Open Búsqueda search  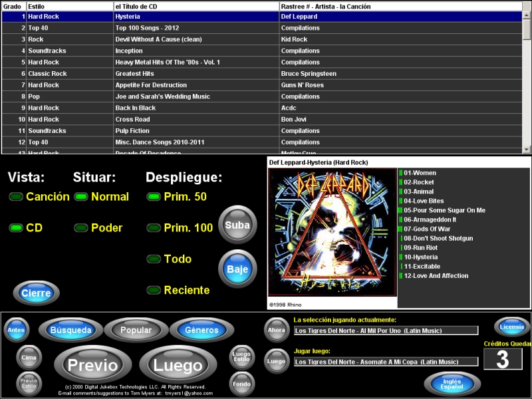click(70, 330)
